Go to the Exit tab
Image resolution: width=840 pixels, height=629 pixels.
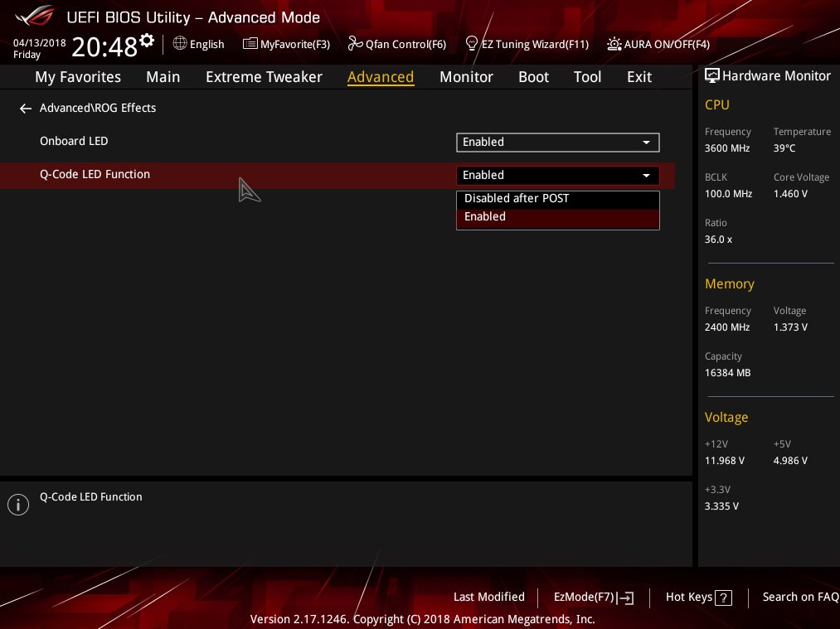point(639,77)
